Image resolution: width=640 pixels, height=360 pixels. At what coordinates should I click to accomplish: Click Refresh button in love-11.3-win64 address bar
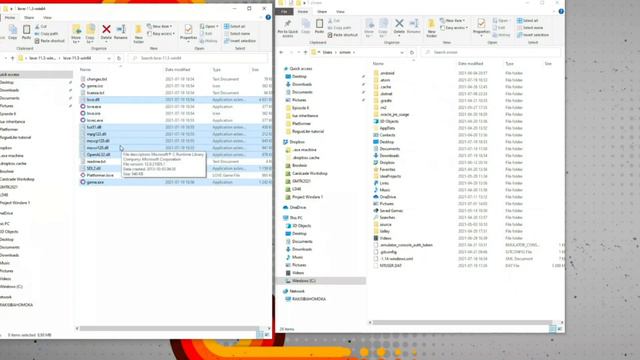click(119, 58)
